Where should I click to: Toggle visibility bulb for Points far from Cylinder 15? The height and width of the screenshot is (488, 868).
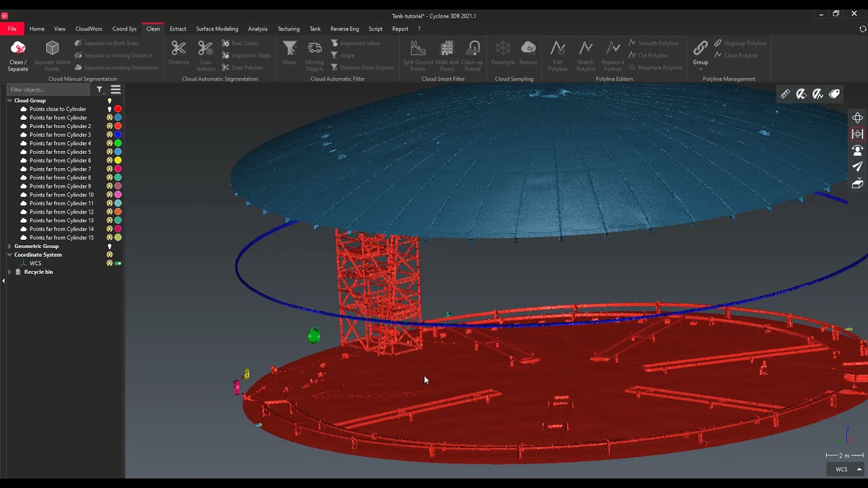click(109, 238)
